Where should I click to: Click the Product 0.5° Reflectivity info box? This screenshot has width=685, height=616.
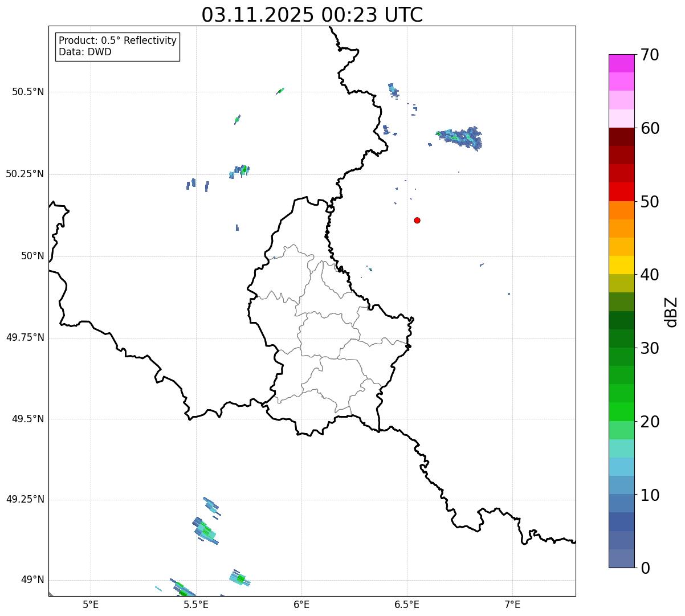117,46
